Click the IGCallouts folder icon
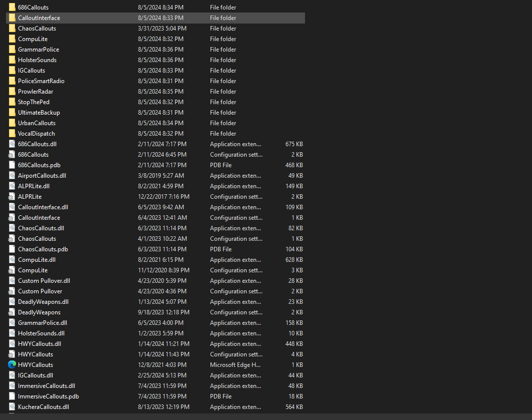Screen dimensions: 532x420 coord(12,71)
